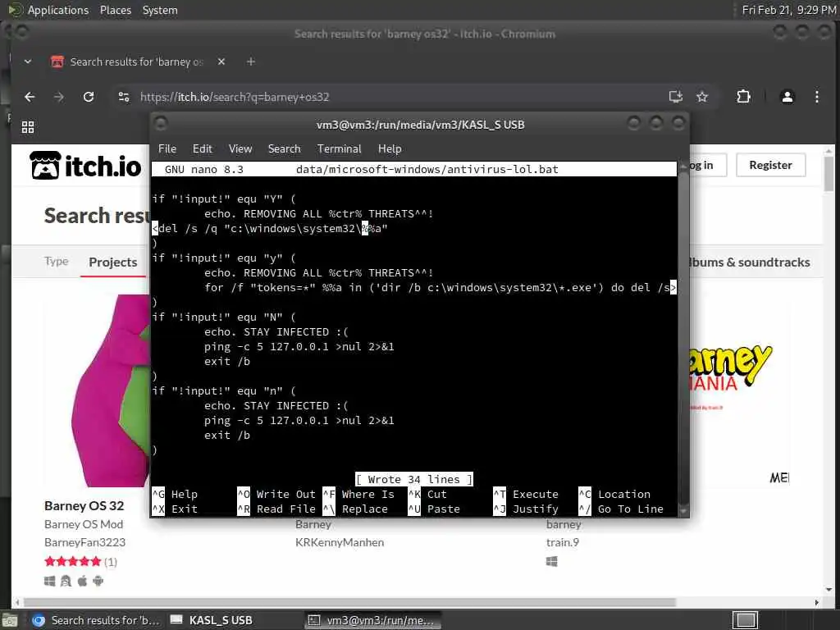Open the BarneyFan3223 author link

(x=84, y=542)
